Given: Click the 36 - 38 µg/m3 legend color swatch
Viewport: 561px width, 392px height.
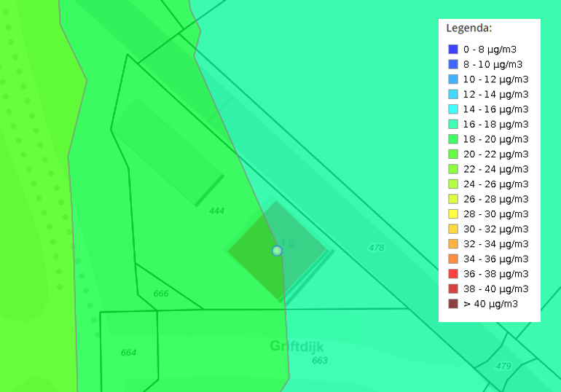Looking at the screenshot, I should coord(453,274).
